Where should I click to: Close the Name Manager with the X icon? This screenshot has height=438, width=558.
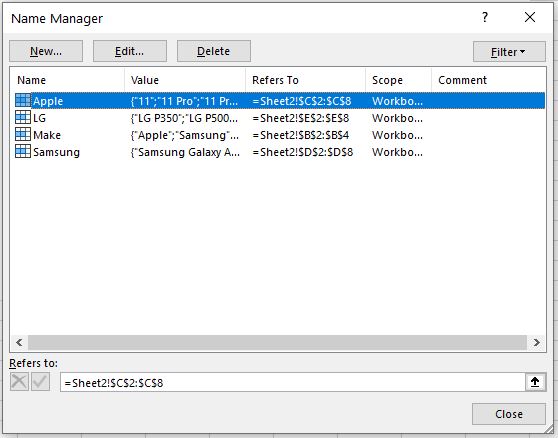530,17
